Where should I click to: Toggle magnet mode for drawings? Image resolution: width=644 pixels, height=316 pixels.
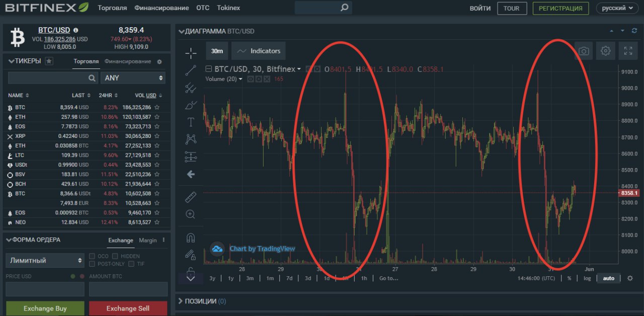[191, 238]
